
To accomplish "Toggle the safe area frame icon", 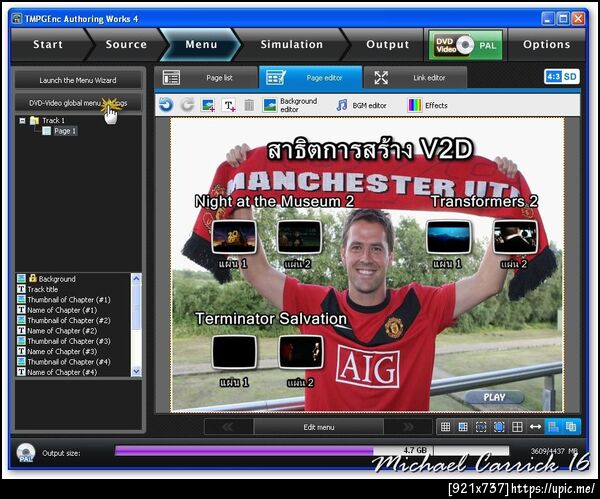I will [x=481, y=427].
